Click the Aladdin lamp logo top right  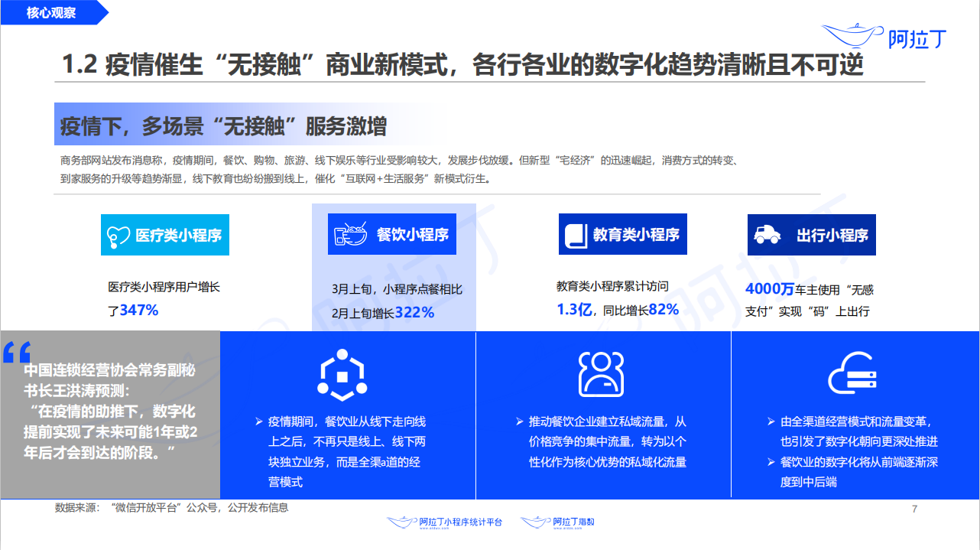coord(884,36)
